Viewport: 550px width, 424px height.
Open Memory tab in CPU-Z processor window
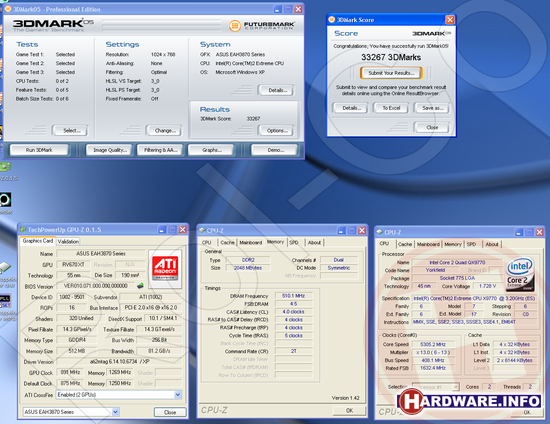tap(453, 244)
